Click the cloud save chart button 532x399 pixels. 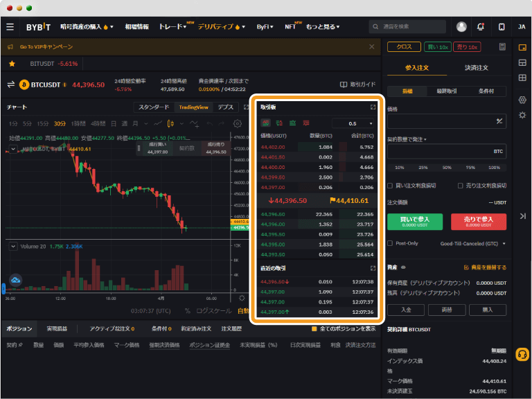coord(15,280)
